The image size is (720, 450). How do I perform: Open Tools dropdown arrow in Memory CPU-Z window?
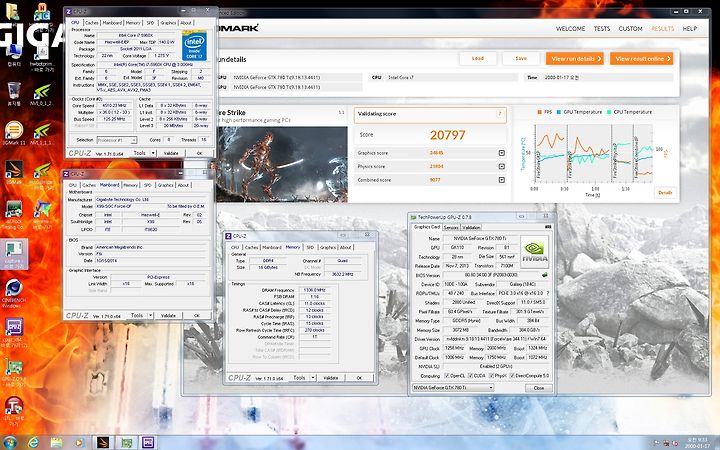(313, 377)
